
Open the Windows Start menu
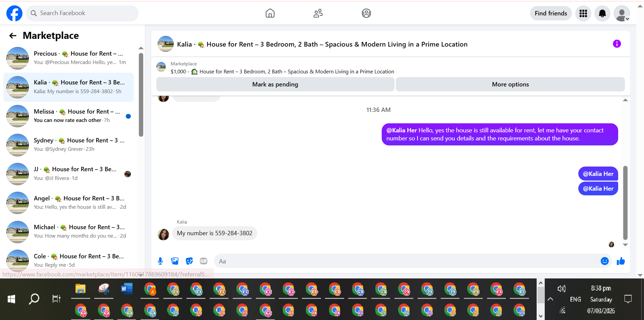(11, 299)
